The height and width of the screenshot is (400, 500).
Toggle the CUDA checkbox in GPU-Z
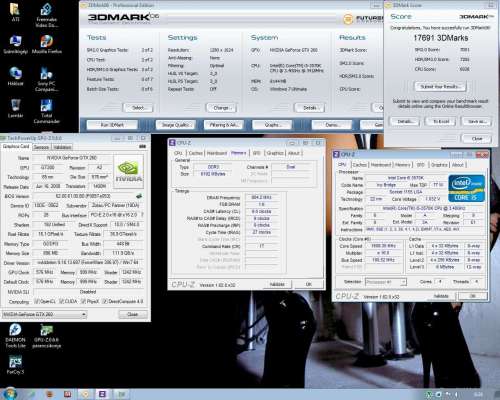[x=61, y=301]
